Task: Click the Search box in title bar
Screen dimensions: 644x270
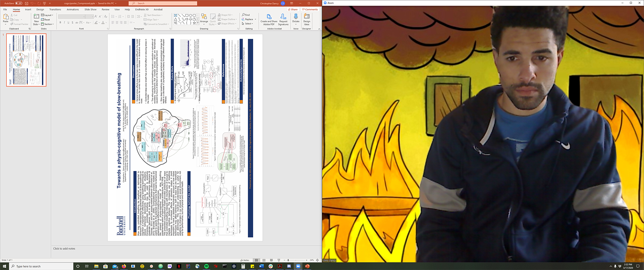Action: (163, 3)
